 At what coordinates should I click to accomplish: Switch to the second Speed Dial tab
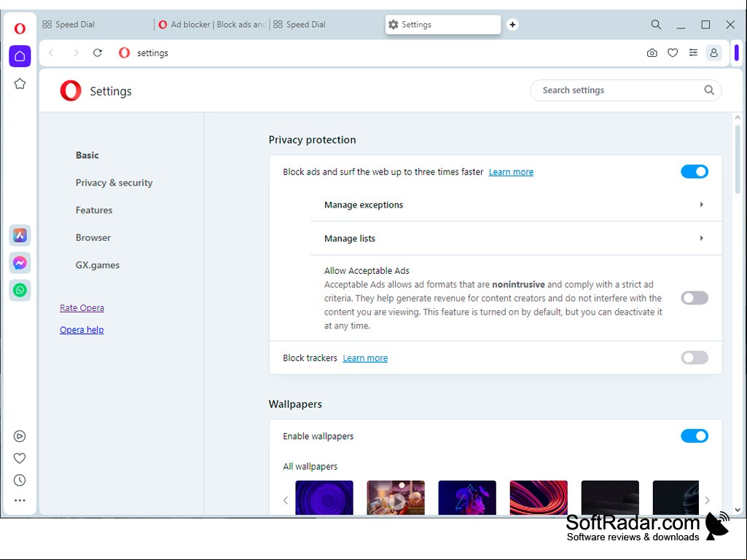(328, 24)
